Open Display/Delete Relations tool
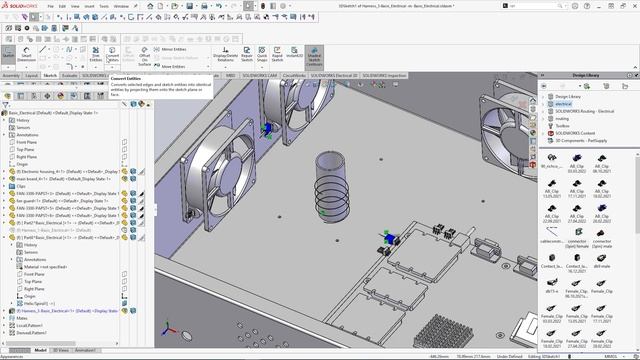Image resolution: width=640 pixels, height=360 pixels. tap(225, 54)
